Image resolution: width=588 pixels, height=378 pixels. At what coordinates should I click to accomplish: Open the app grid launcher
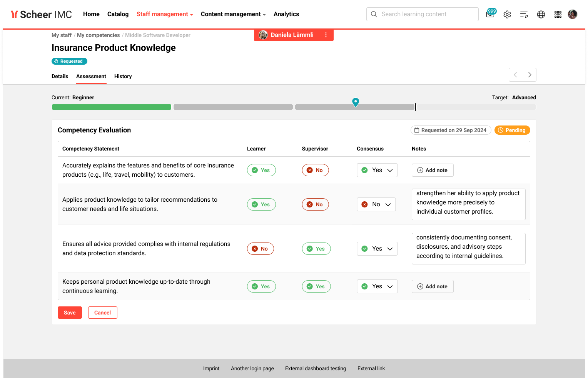[558, 14]
